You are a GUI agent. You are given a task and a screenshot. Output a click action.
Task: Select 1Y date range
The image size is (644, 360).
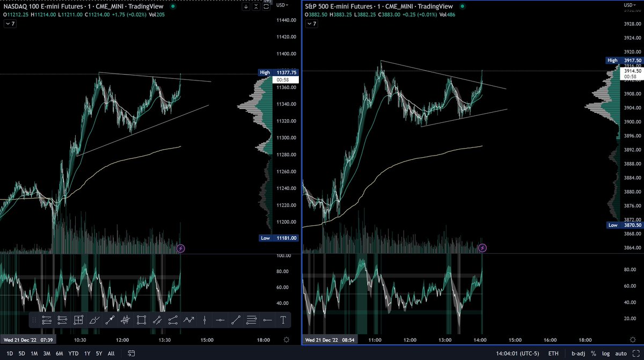87,354
